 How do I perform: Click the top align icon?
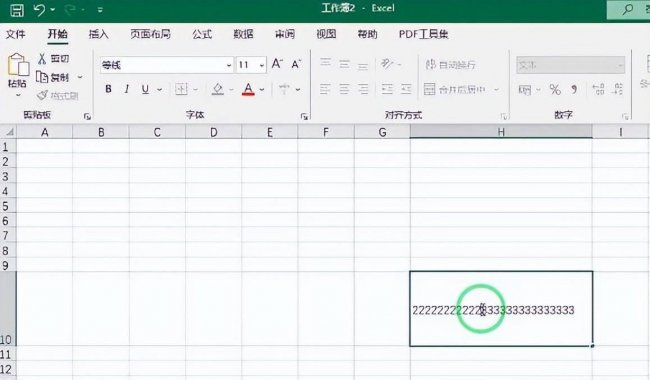click(x=325, y=63)
